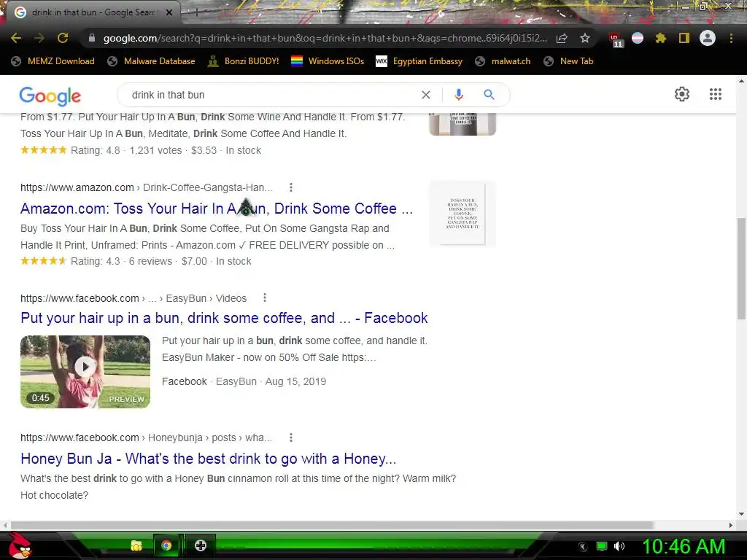The height and width of the screenshot is (560, 747).
Task: Submit search with magnifier icon
Action: click(489, 95)
